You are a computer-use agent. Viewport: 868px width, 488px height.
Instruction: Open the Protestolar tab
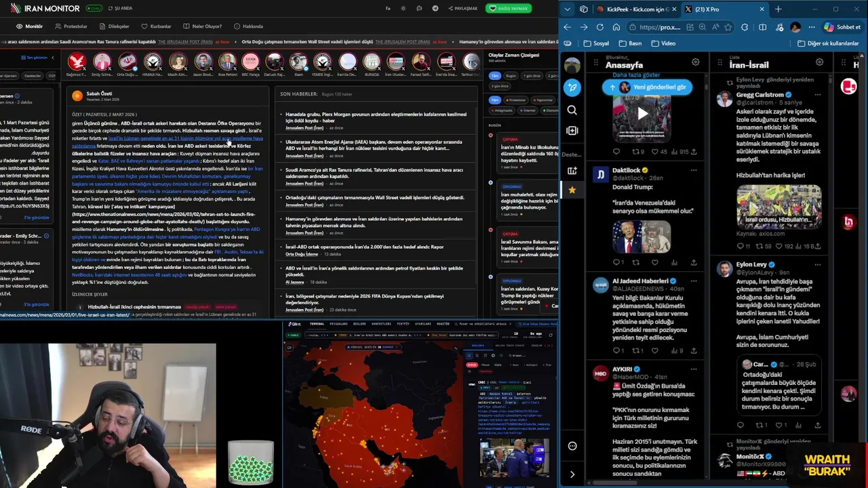[71, 26]
